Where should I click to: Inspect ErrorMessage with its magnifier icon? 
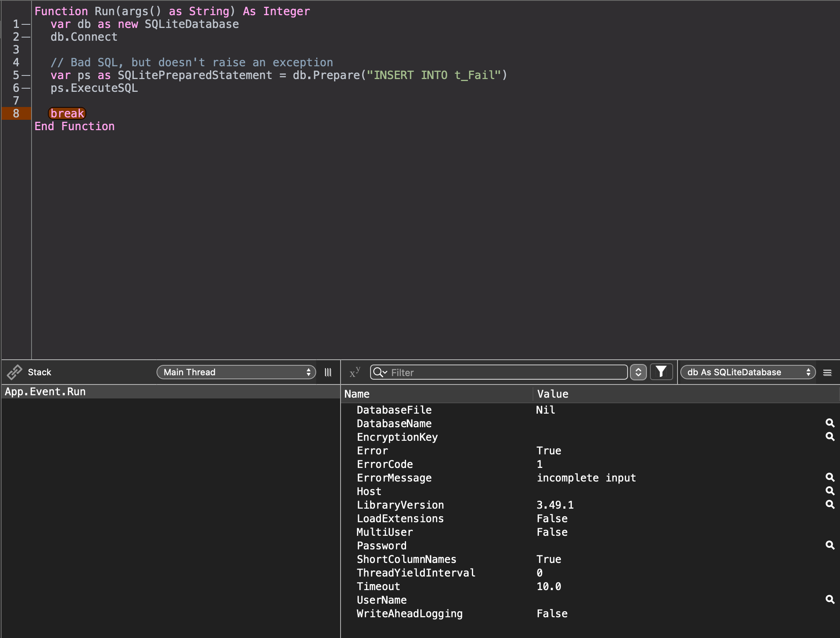(x=830, y=477)
